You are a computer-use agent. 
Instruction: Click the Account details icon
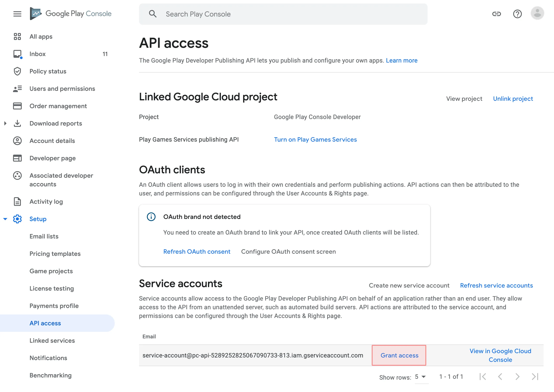tap(17, 141)
